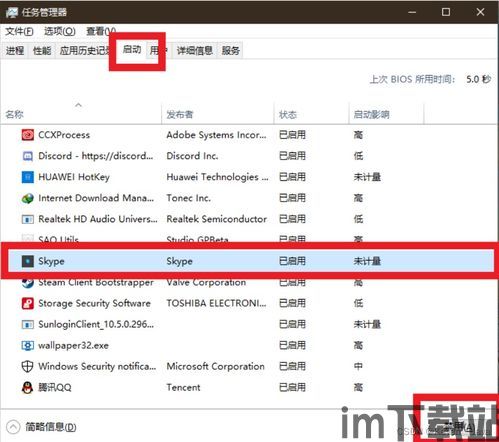Click the SunloginClient icon

[x=27, y=324]
